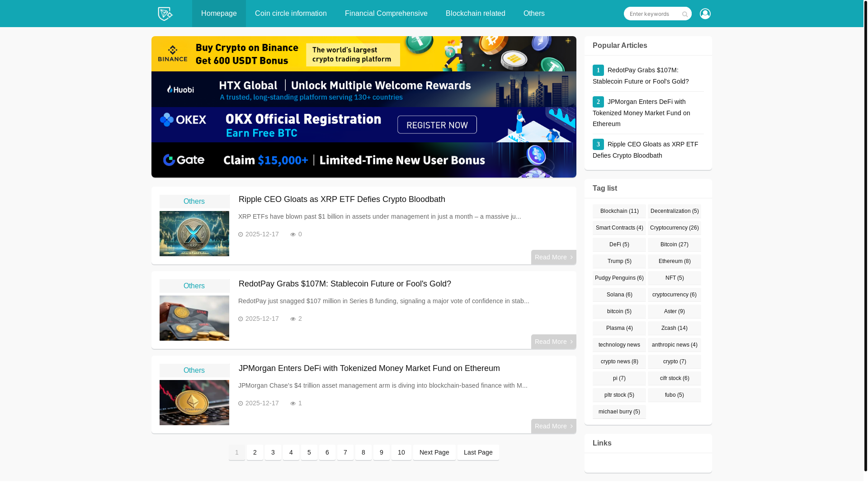
Task: Select the Ethereum (8) tag
Action: (x=675, y=261)
